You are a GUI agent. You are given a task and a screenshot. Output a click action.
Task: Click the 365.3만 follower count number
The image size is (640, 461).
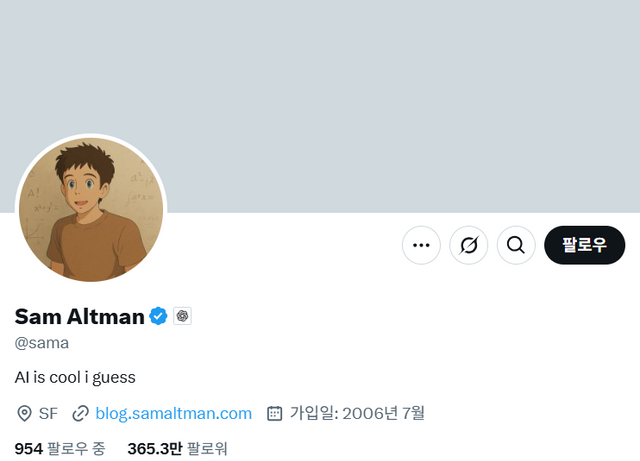coord(154,449)
